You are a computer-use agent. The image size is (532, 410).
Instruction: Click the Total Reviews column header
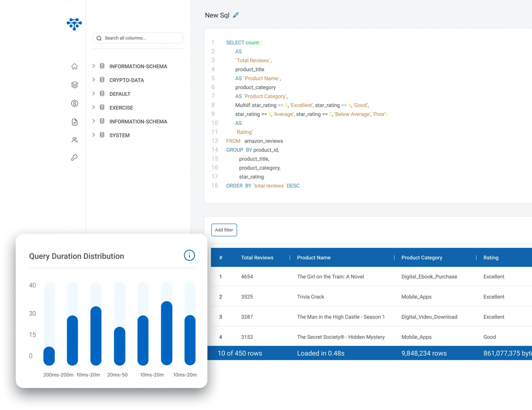(257, 258)
